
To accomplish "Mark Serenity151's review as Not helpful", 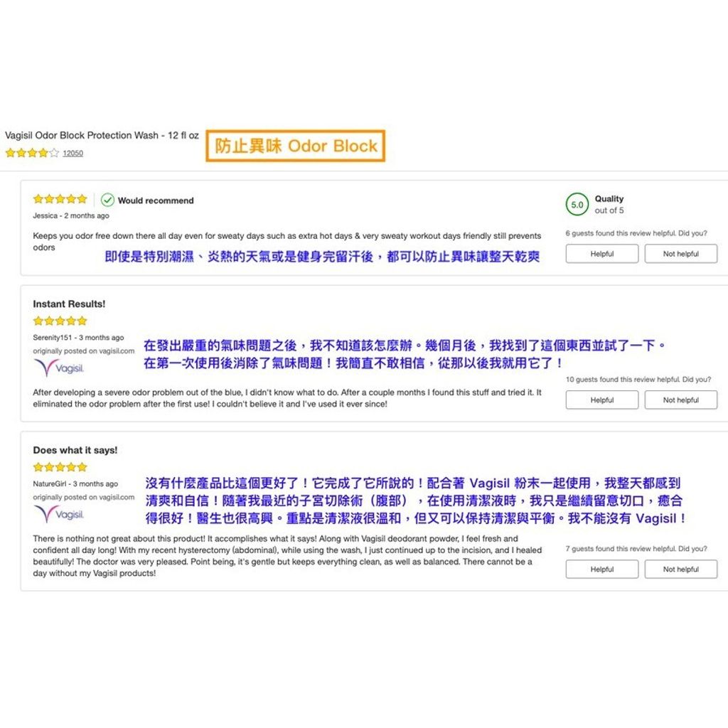I will tap(680, 400).
